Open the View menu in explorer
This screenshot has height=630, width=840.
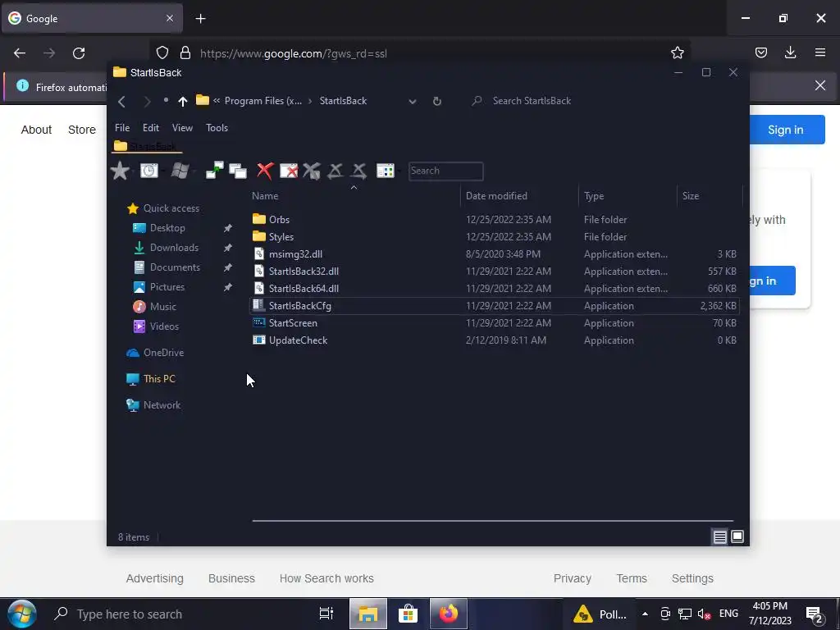click(182, 127)
